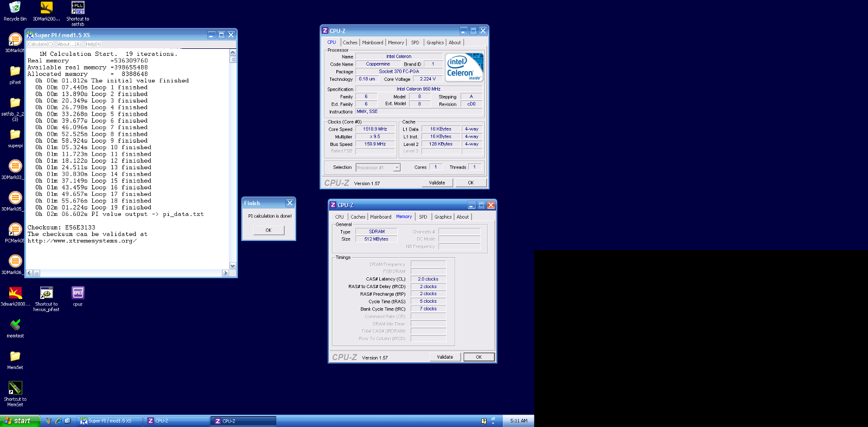Click the first quick launch icon next to start
The height and width of the screenshot is (427, 868).
48,420
